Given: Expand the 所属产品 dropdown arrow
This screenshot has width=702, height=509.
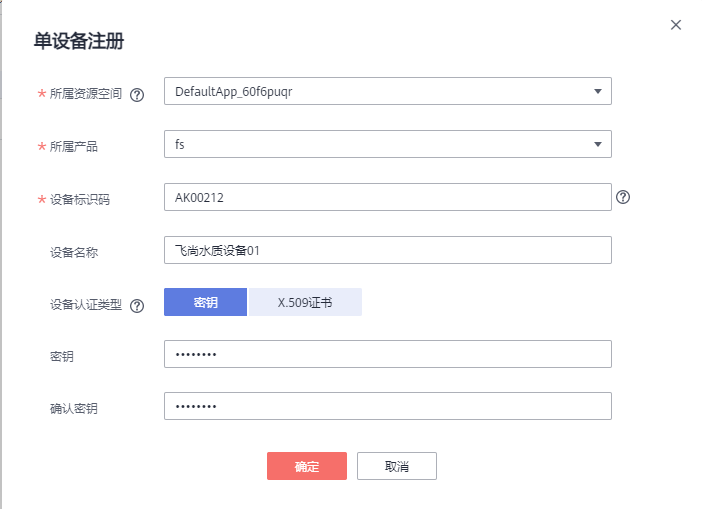Looking at the screenshot, I should pyautogui.click(x=598, y=145).
